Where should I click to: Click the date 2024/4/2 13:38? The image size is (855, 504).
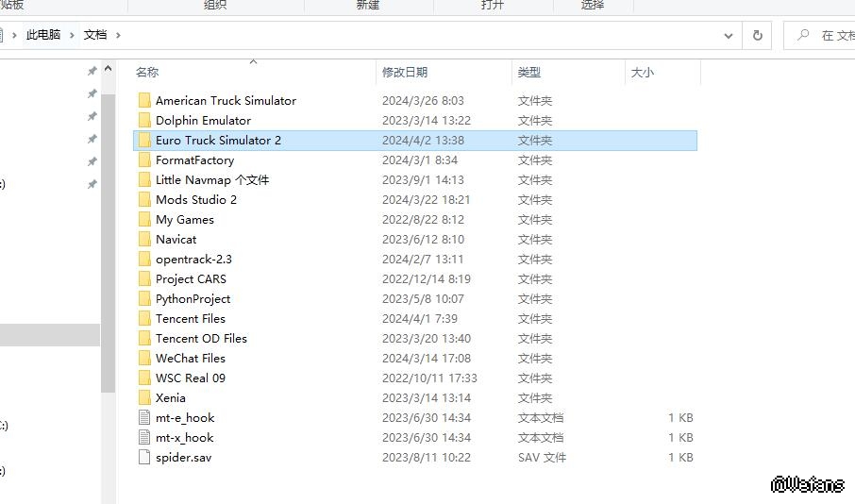point(423,141)
